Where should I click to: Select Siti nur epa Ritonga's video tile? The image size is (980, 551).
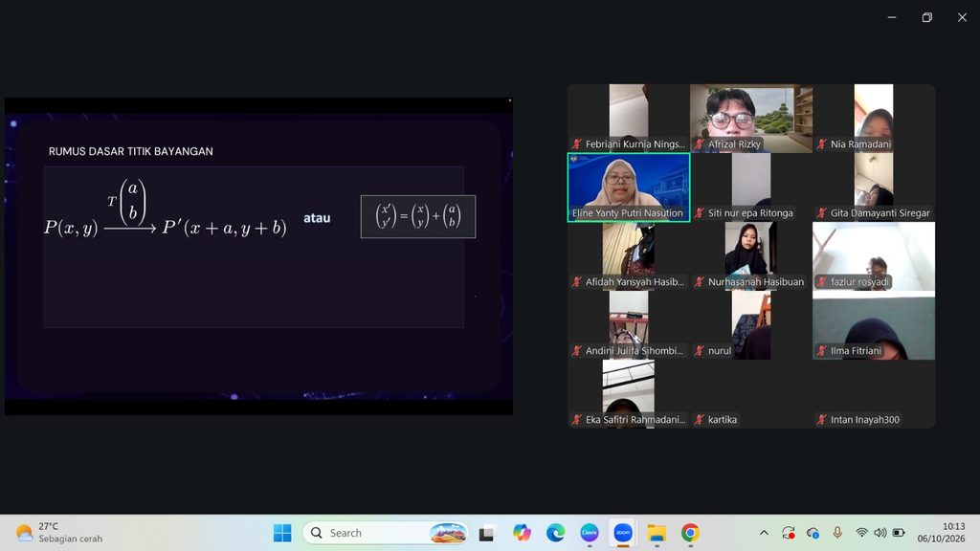pos(751,187)
